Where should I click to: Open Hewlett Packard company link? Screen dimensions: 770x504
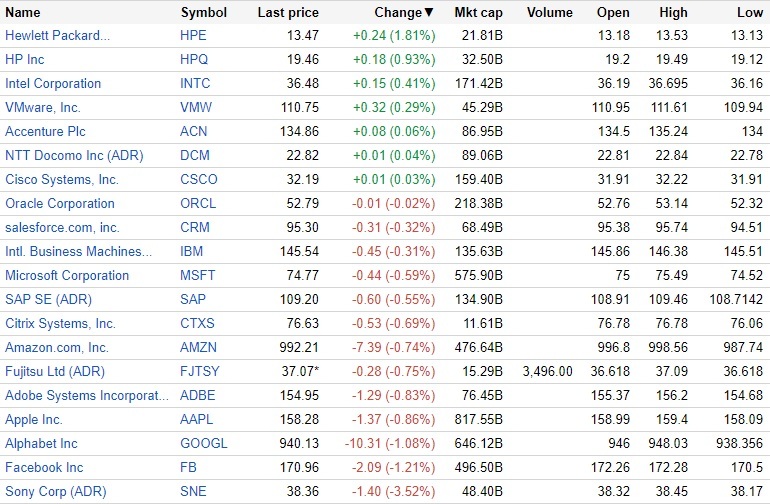point(58,36)
